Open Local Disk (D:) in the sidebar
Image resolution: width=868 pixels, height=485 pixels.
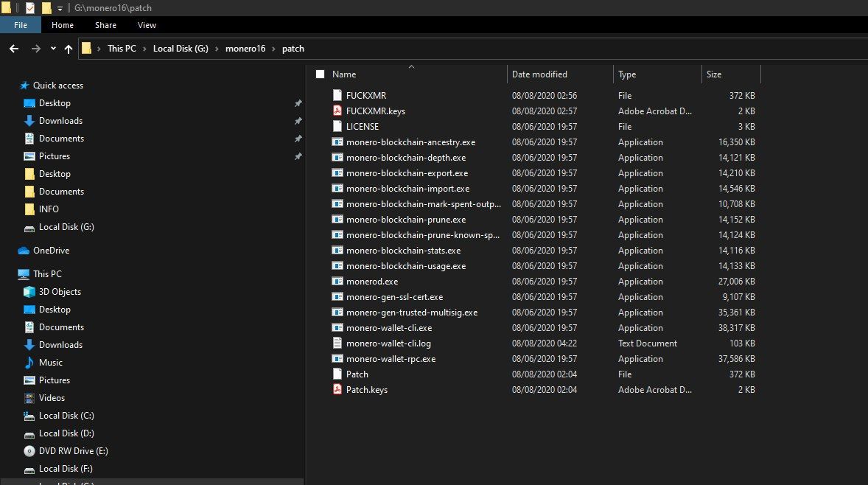pyautogui.click(x=66, y=433)
